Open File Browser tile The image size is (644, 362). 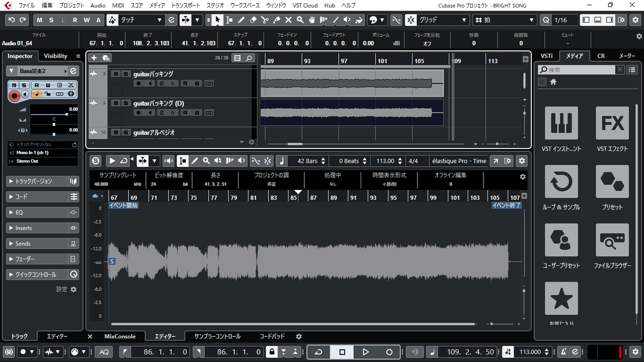point(612,240)
